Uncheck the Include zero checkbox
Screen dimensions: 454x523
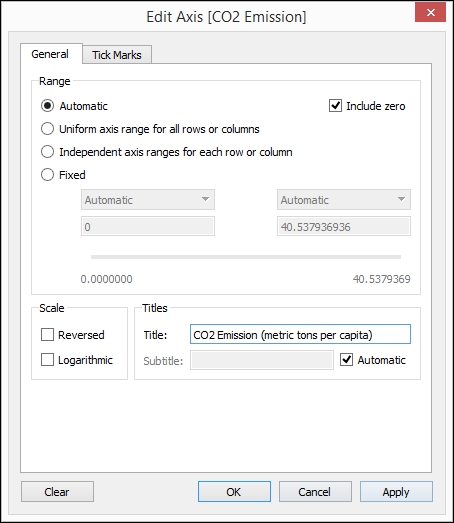coord(335,106)
